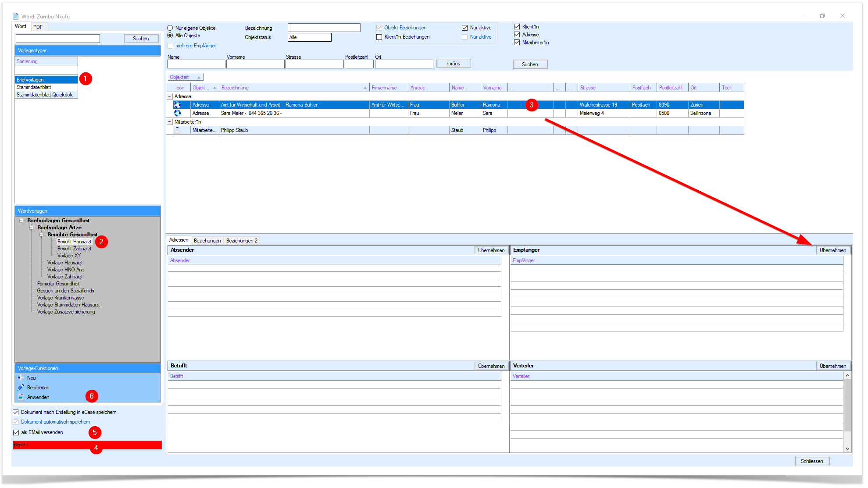Screen dimensions: 868x488
Task: Collapse the 'Mitarbeiter*in' group in the grid
Action: [x=170, y=122]
